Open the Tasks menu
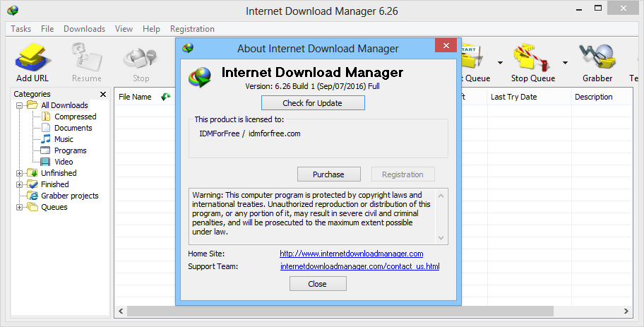Viewport: 644px width, 327px height. (x=21, y=29)
